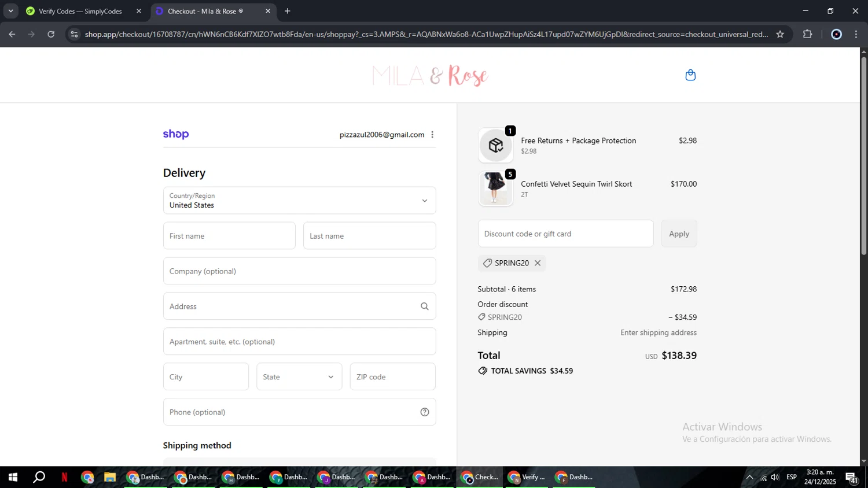This screenshot has width=868, height=488.
Task: Reload the checkout page
Action: pyautogui.click(x=51, y=34)
